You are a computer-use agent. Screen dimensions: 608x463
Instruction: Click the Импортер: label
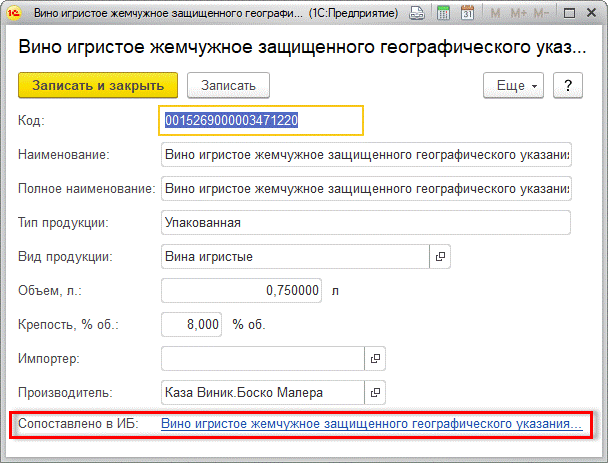click(49, 358)
